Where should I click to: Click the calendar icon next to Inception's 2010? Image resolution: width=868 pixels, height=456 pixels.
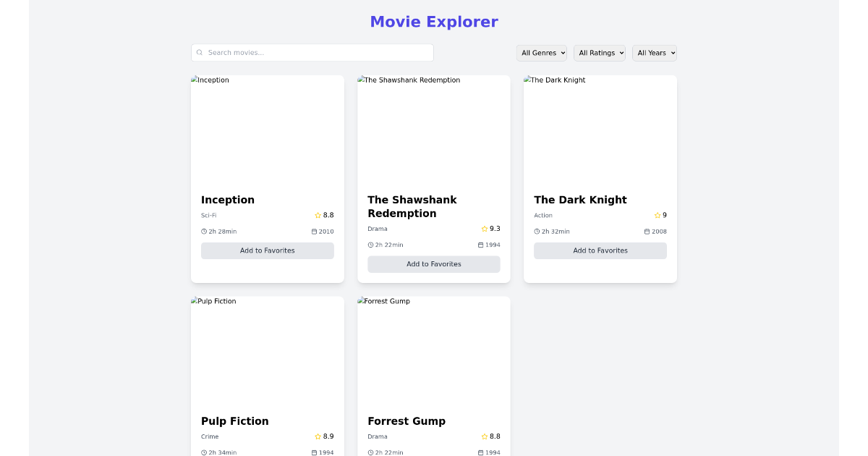click(x=313, y=231)
